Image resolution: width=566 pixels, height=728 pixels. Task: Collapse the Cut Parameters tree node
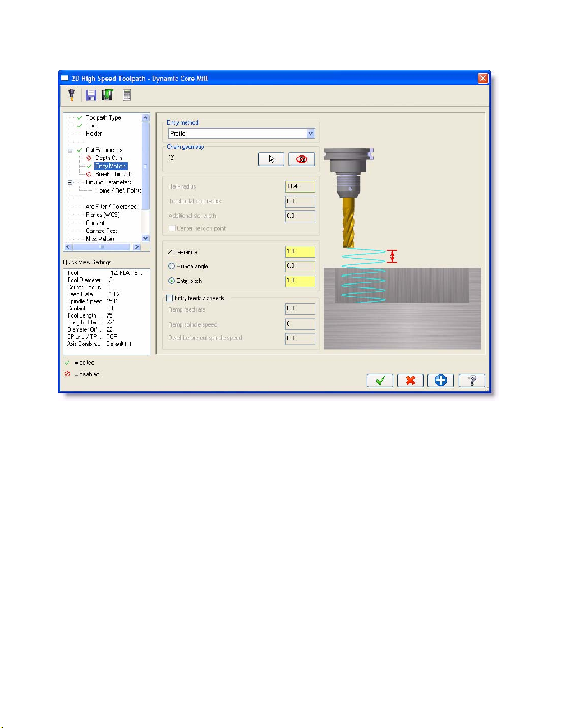(x=71, y=150)
